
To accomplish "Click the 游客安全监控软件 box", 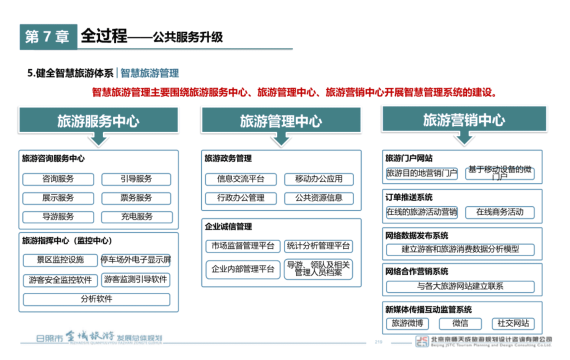I will (x=60, y=280).
